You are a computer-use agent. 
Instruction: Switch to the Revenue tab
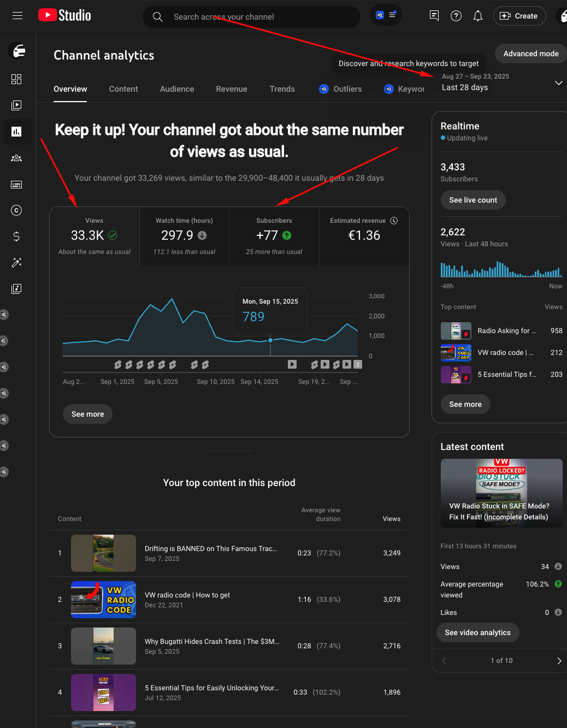tap(232, 89)
